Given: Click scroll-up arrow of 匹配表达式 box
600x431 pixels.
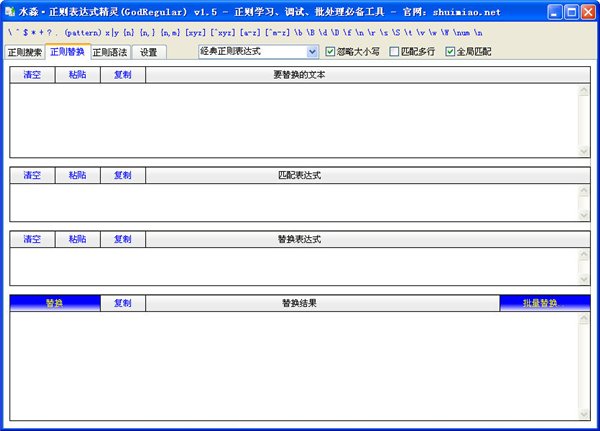Looking at the screenshot, I should click(x=584, y=191).
